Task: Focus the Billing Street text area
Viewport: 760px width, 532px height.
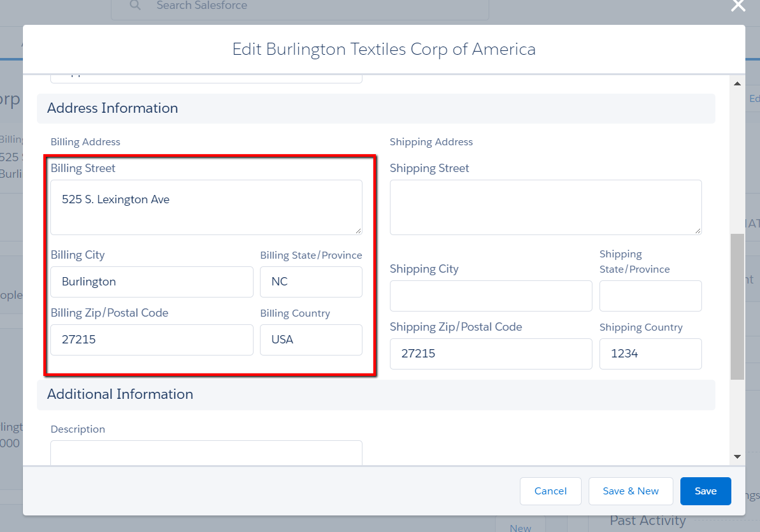Action: pos(206,207)
